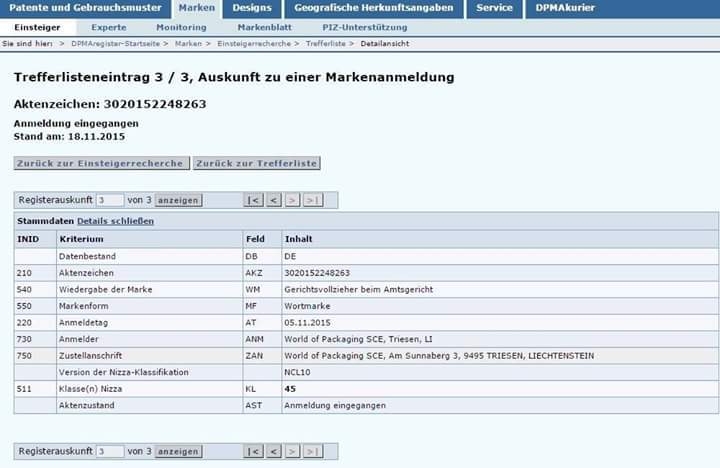Click the bottom Registerauskunft number field
The image size is (720, 468).
pyautogui.click(x=110, y=452)
